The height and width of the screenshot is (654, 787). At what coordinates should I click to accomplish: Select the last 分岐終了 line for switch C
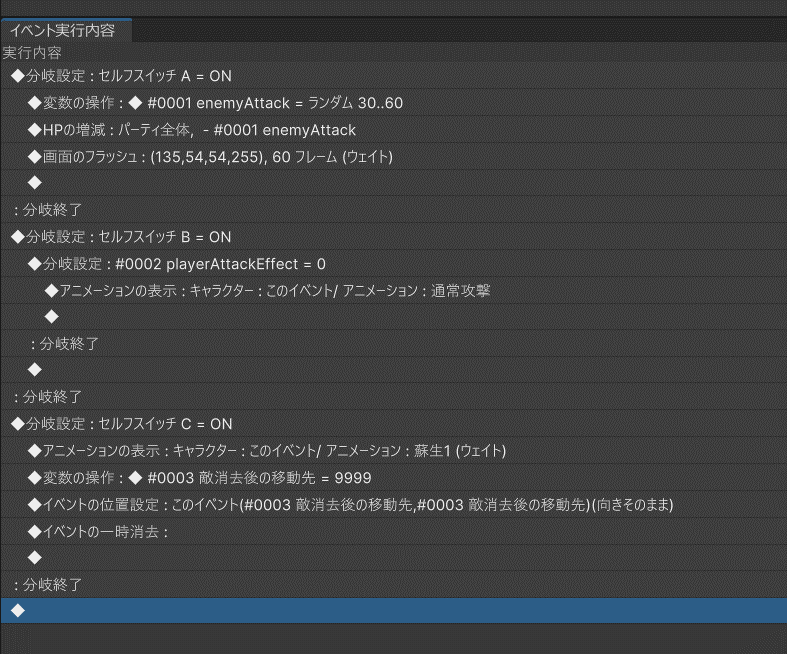[47, 584]
